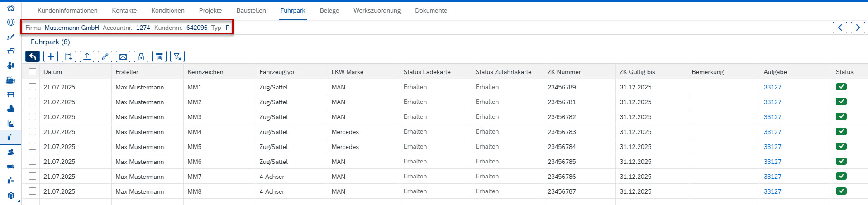Tick the checkbox for row MM1
Screen dimensions: 868x205
coord(33,87)
